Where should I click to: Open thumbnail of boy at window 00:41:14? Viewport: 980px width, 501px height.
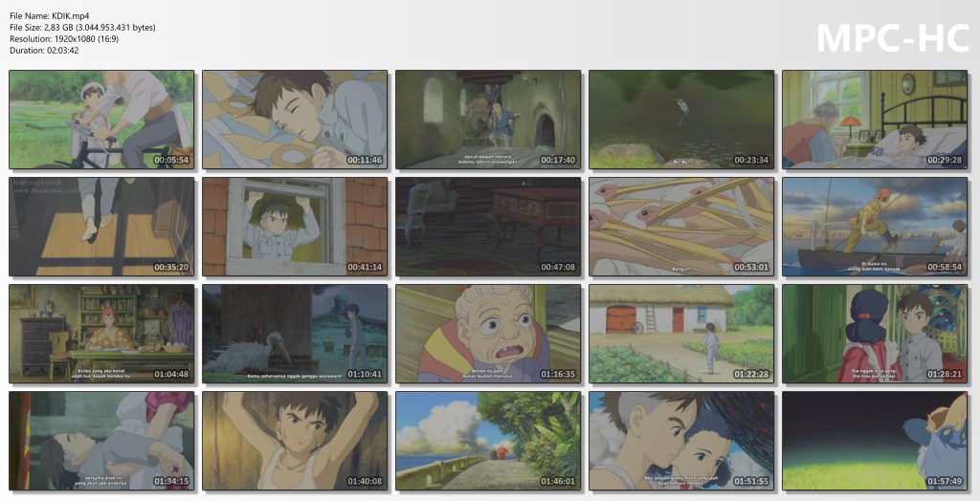(x=295, y=227)
